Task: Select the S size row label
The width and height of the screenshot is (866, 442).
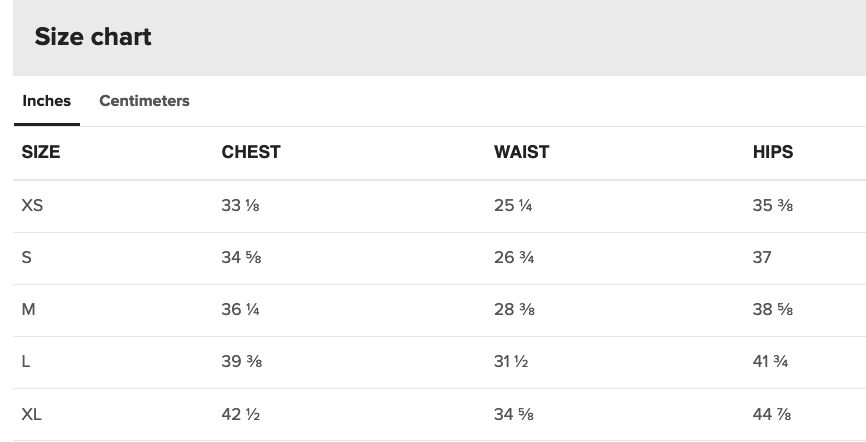Action: point(27,258)
